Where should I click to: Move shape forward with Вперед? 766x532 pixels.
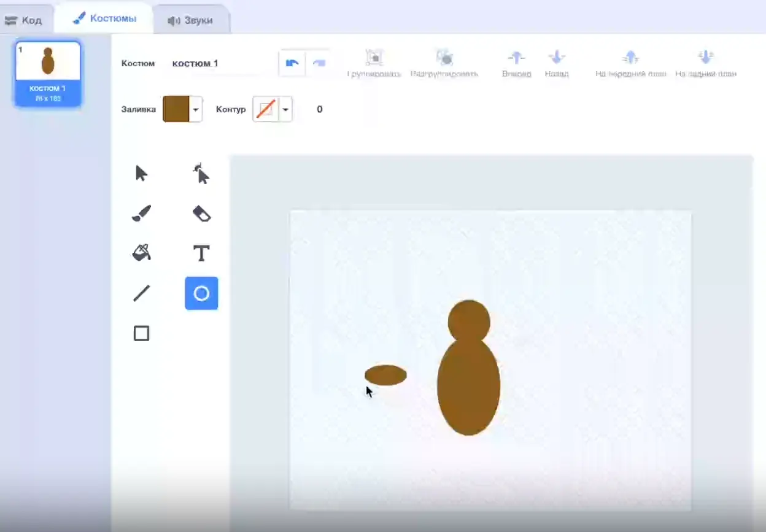click(516, 64)
